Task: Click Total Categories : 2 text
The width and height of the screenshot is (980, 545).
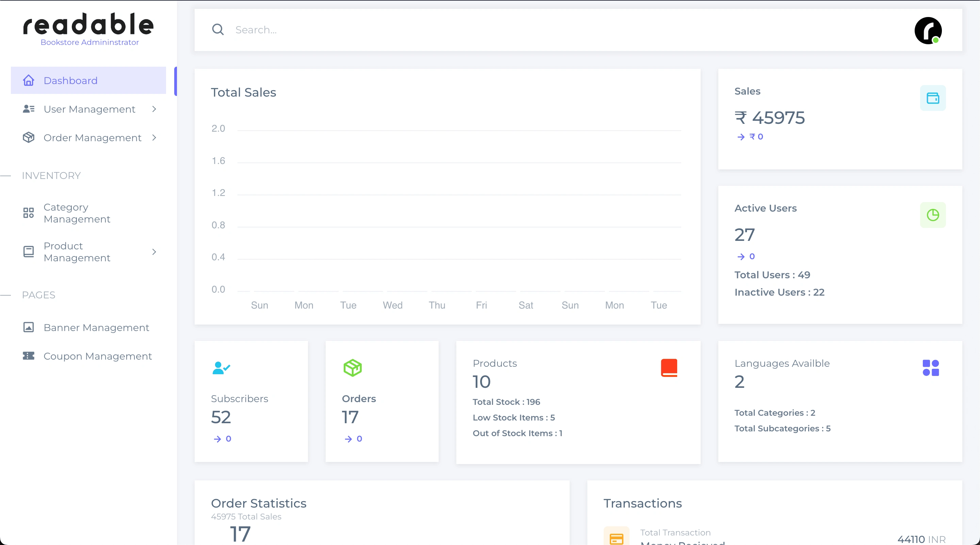Action: coord(774,413)
